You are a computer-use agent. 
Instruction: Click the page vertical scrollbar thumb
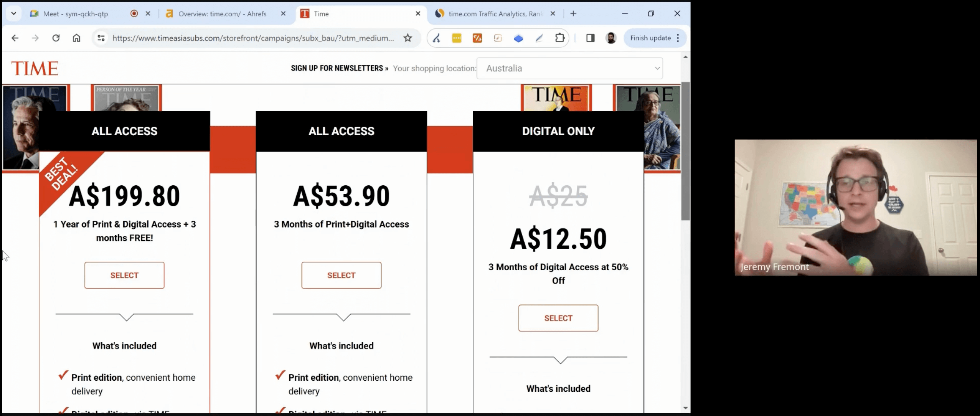pos(685,150)
